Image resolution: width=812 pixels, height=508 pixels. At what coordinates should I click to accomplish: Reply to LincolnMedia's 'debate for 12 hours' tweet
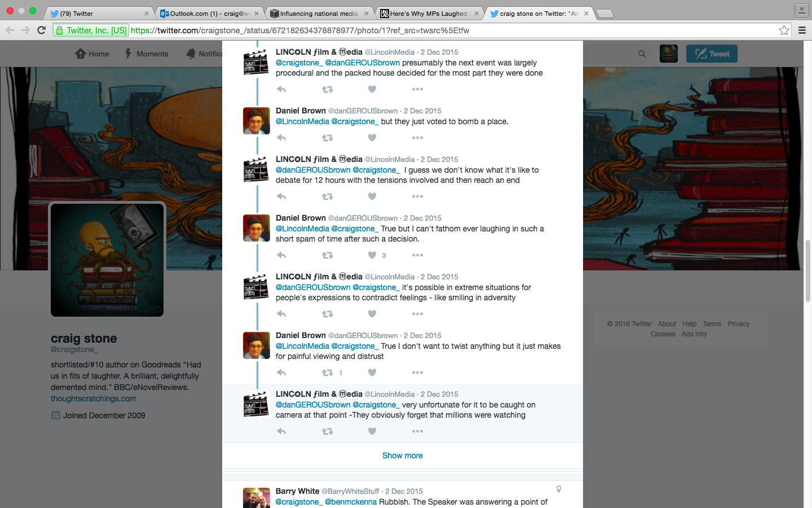[281, 196]
